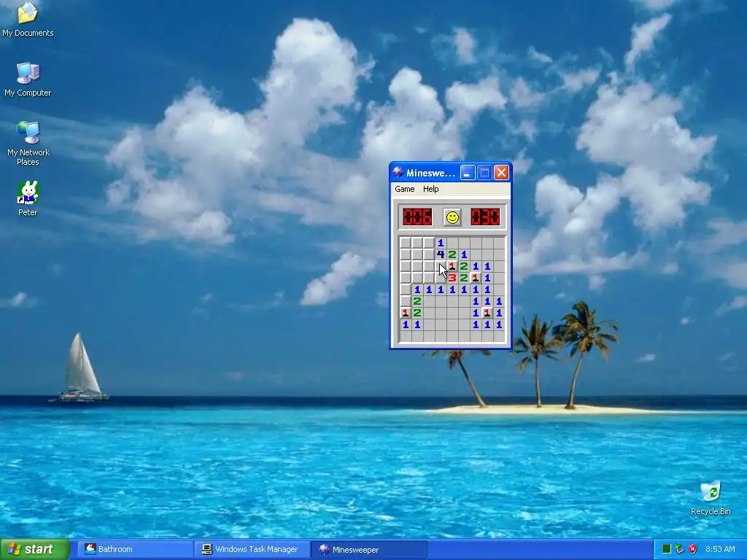Minimize the Minesweeper window

pos(468,173)
